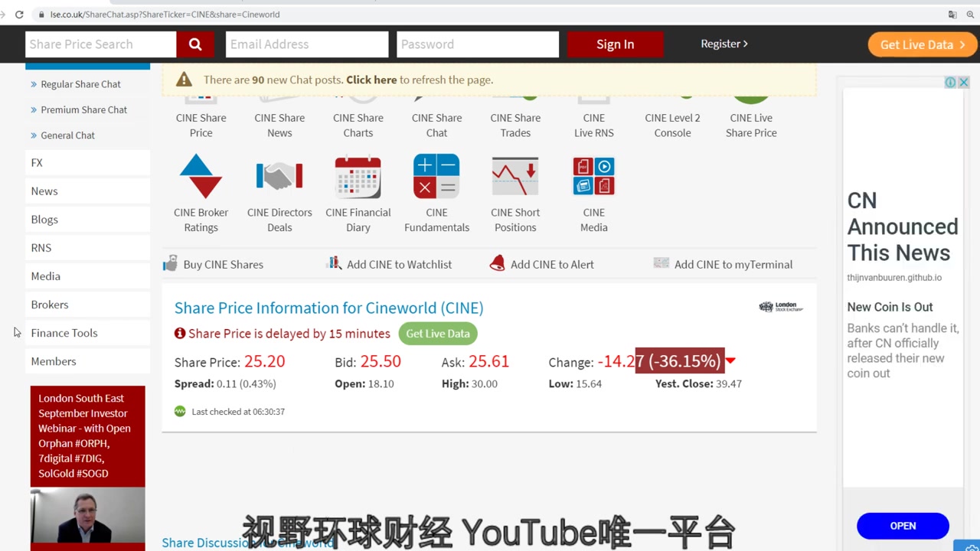Image resolution: width=980 pixels, height=551 pixels.
Task: Open the Blogs sidebar menu
Action: tap(87, 219)
